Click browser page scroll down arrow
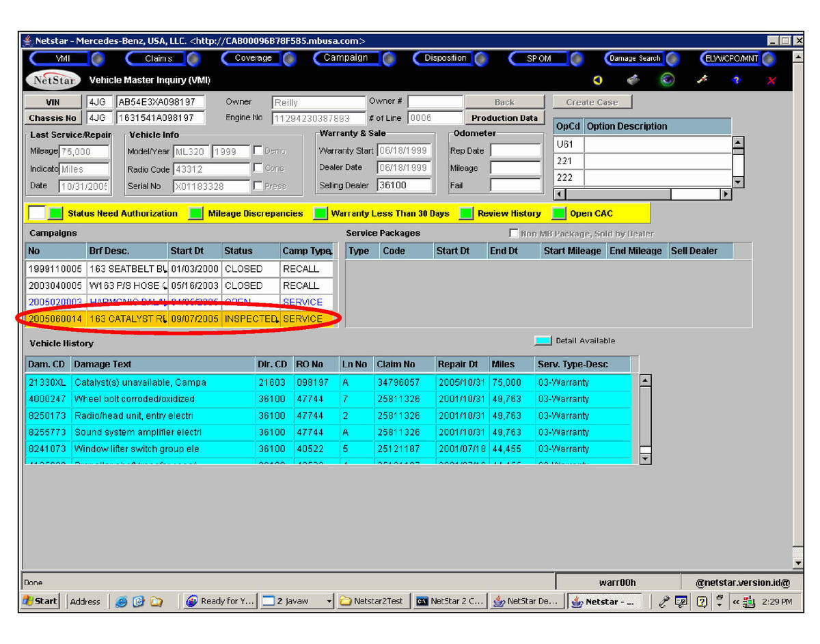820x644 pixels. point(797,563)
